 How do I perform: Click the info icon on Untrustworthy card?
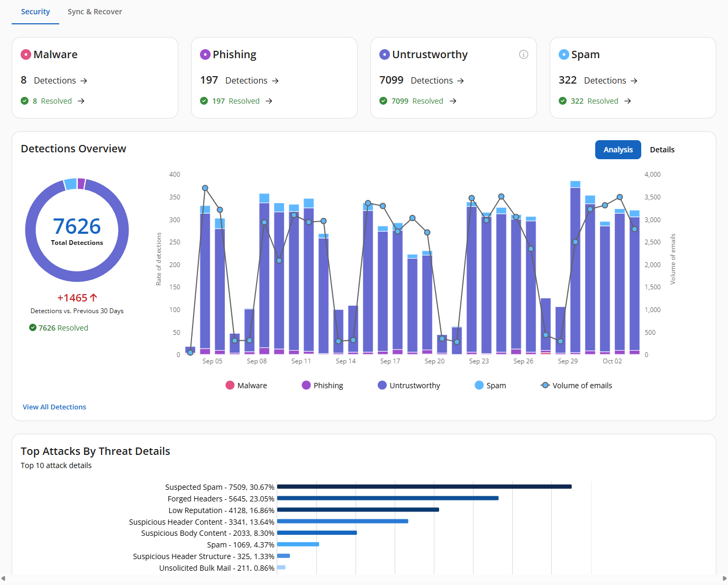click(x=523, y=54)
